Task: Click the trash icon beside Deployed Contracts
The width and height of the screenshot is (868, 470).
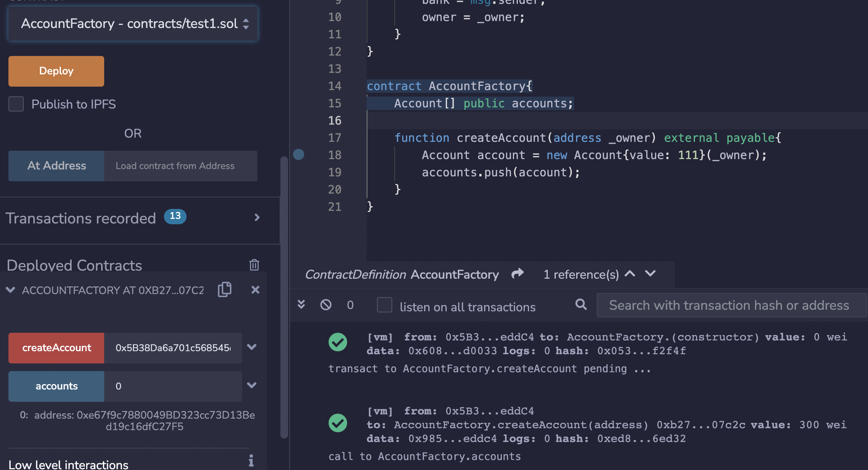Action: tap(254, 265)
